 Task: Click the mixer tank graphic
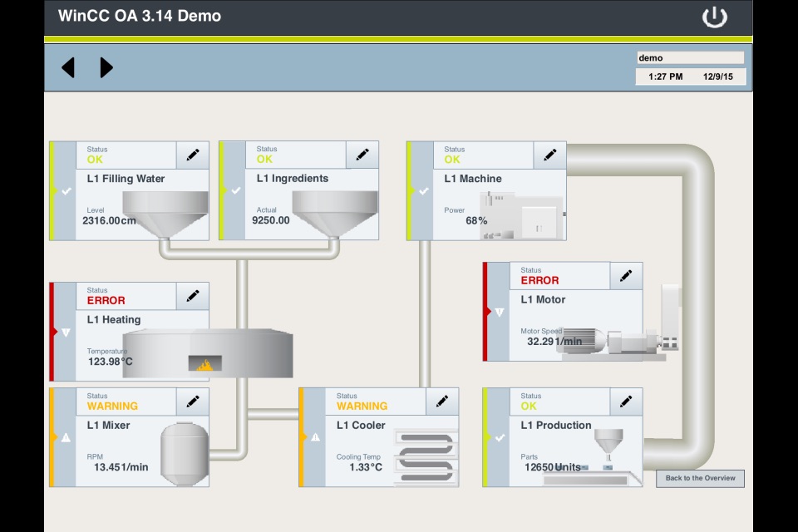pyautogui.click(x=185, y=454)
